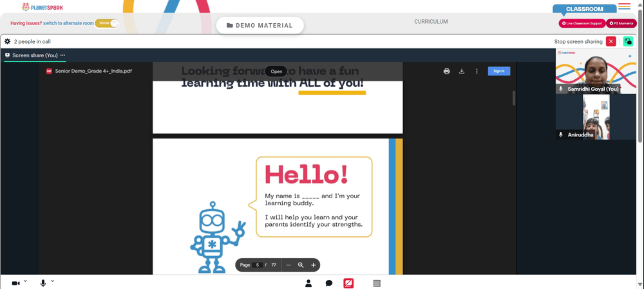Expand microphone options chevron
The width and height of the screenshot is (644, 289).
[53, 281]
